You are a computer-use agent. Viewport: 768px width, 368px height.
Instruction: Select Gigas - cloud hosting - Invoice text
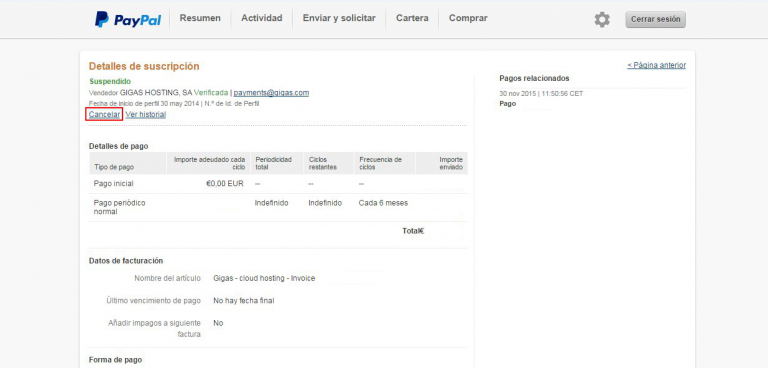264,278
